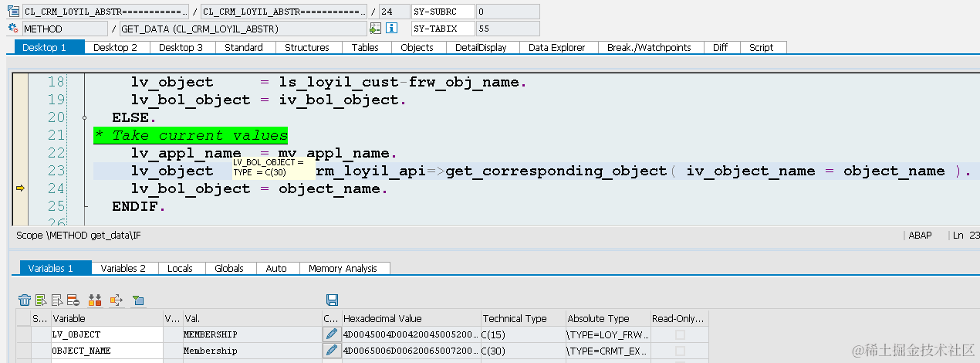Click the green 'Take current values' comment
Viewport: 980px width, 363px height.
tap(191, 135)
